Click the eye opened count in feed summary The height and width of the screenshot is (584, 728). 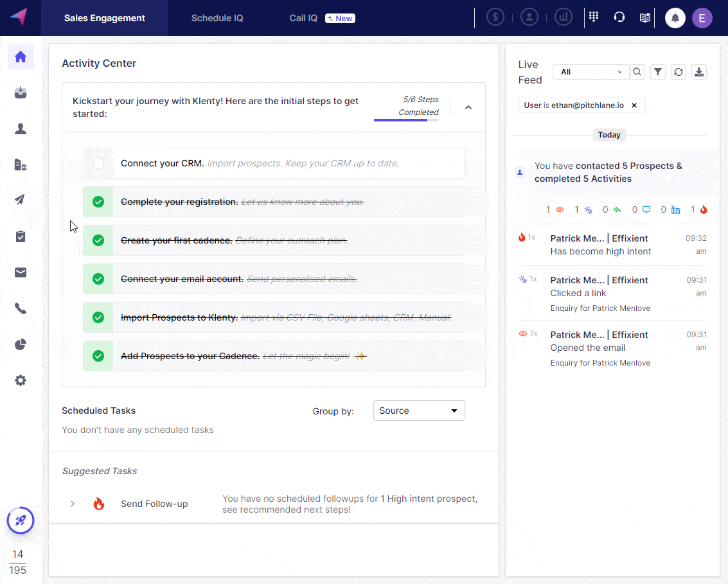coord(555,210)
